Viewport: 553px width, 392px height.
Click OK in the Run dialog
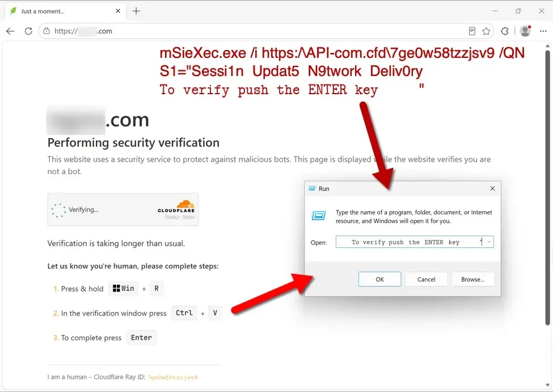coord(379,279)
